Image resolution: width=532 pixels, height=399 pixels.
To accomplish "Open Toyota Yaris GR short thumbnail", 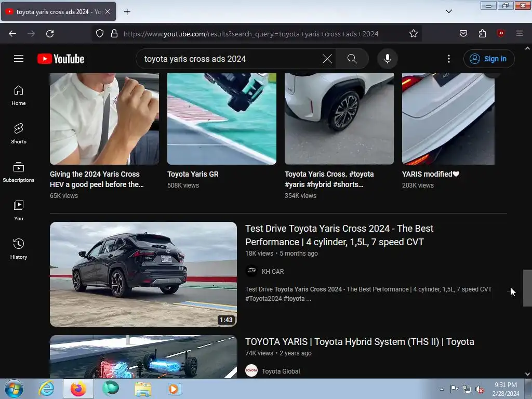I will tap(222, 119).
